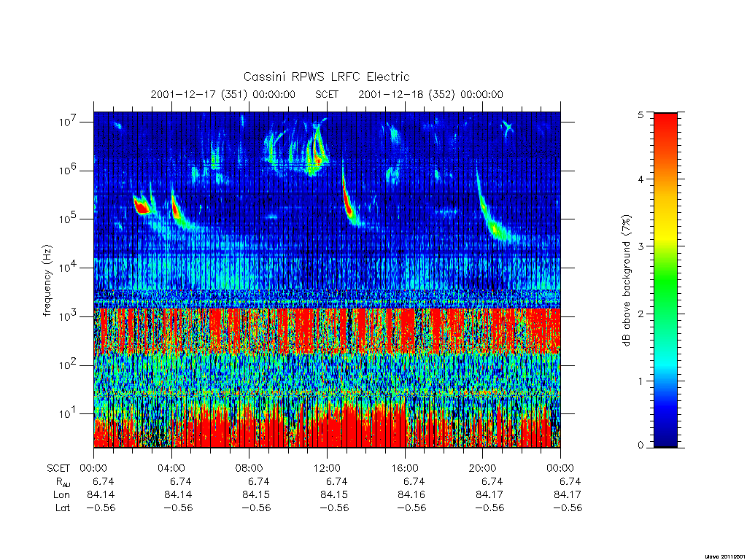This screenshot has height=560, width=747.
Task: Click the '04:00' time tick label
Action: 171,468
